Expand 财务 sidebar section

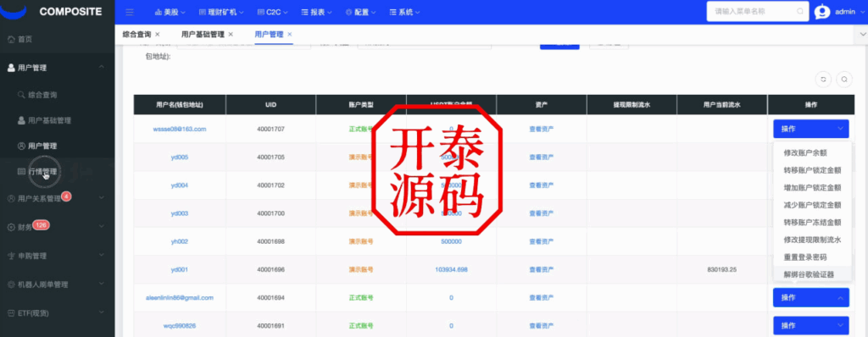point(102,227)
